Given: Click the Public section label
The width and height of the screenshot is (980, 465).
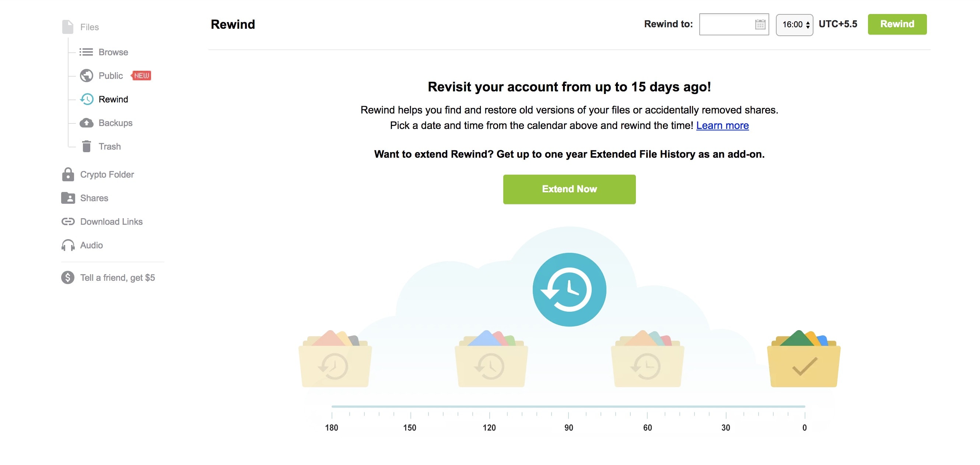Looking at the screenshot, I should coord(111,75).
